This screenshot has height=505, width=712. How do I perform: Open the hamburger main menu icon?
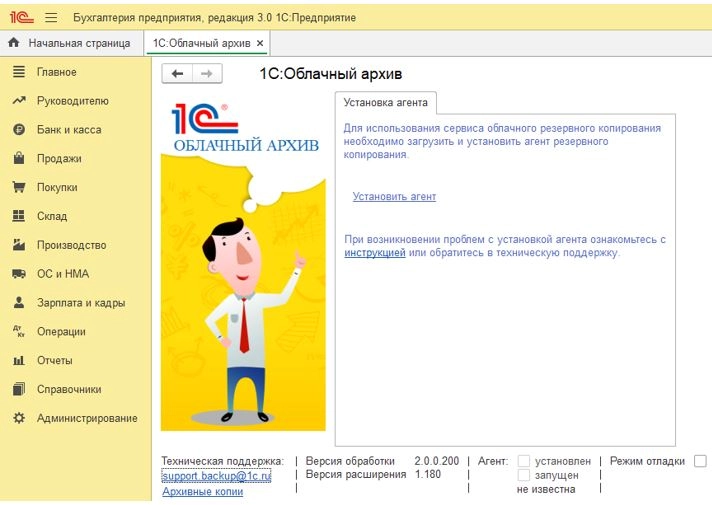coord(51,17)
